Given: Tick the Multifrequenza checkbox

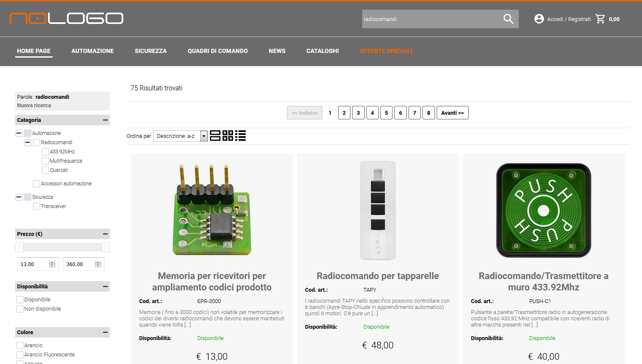Looking at the screenshot, I should [45, 161].
